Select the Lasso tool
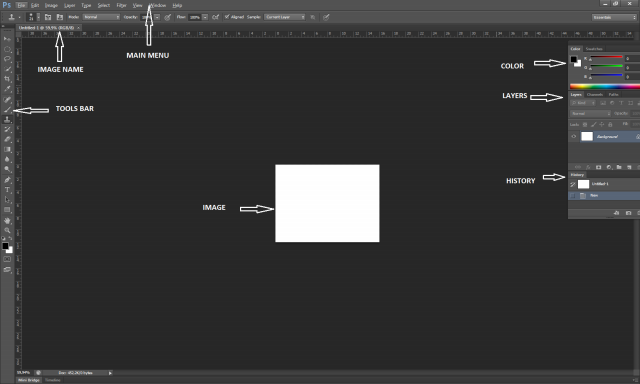The height and width of the screenshot is (384, 640). pos(7,59)
